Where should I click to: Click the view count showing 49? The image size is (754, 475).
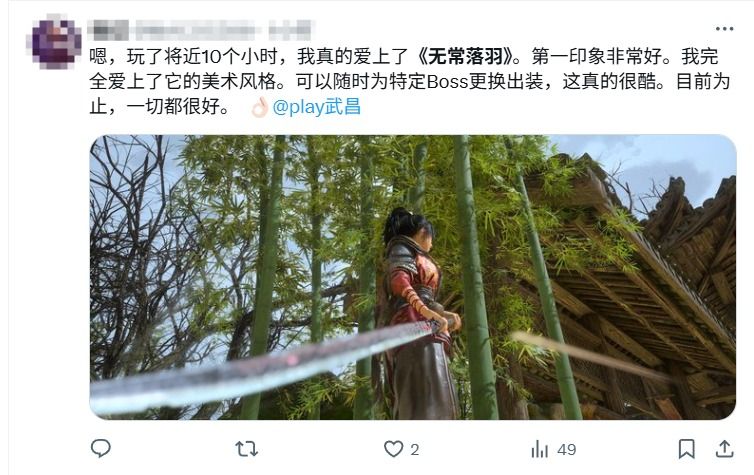coord(567,450)
